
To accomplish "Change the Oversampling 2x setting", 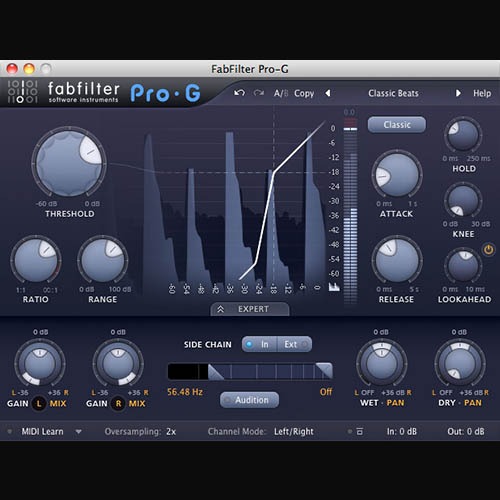I will [171, 432].
